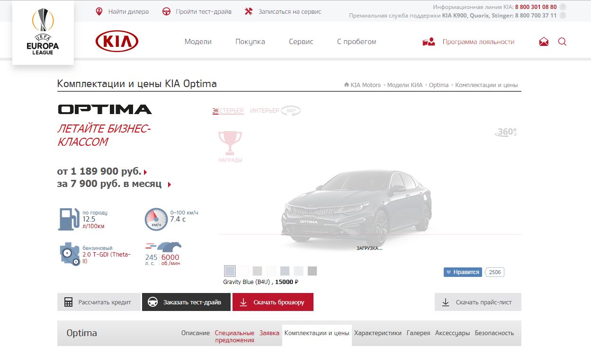Click the help icon next to 8 800 301 08 80

coord(562,7)
